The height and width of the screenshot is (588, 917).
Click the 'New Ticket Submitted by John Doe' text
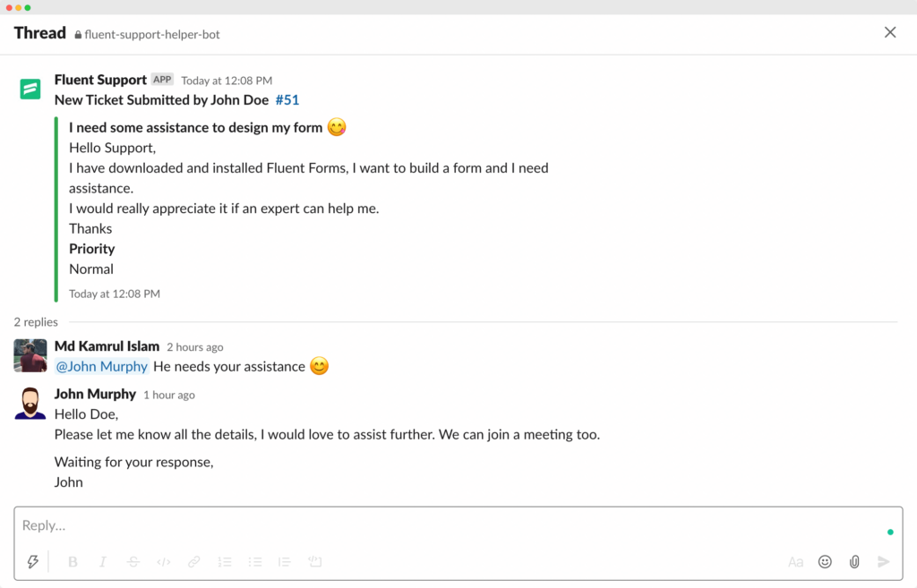click(x=161, y=100)
